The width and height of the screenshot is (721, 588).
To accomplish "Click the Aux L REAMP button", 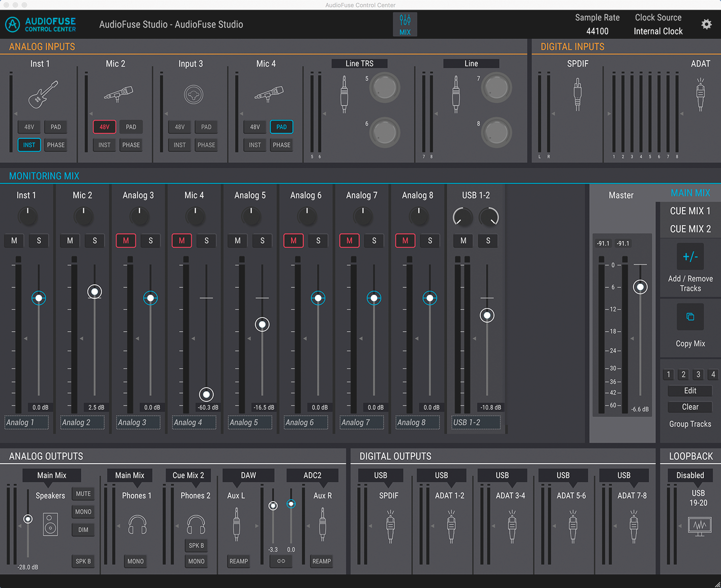I will click(239, 561).
